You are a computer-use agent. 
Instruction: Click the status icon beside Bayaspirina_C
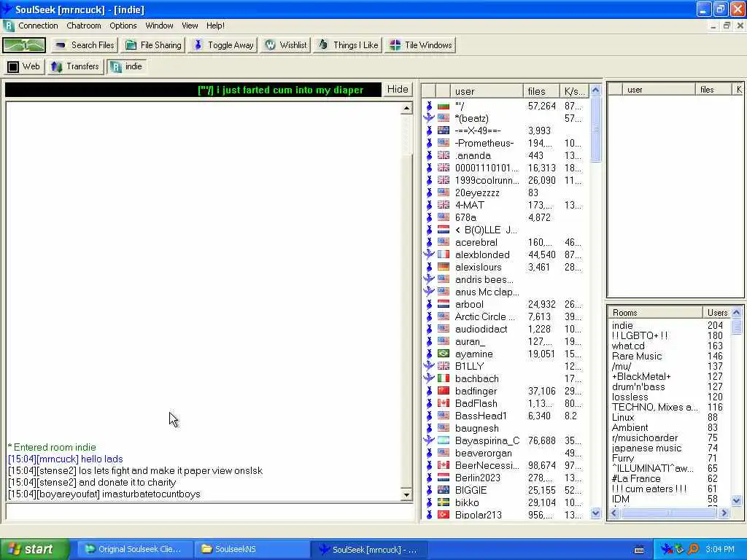[429, 440]
